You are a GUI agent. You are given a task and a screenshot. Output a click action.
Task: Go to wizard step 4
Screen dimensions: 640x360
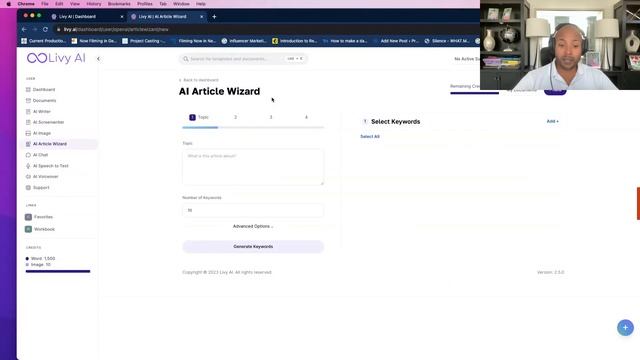[x=306, y=117]
